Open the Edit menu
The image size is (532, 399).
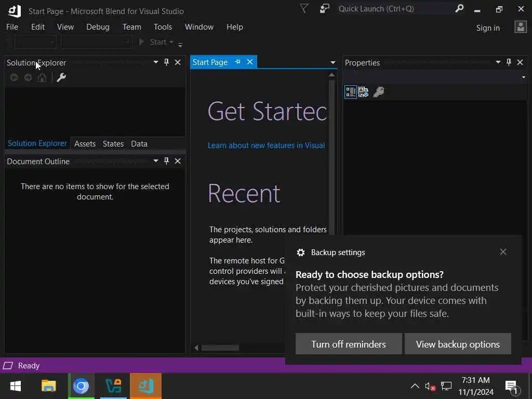[x=37, y=27]
